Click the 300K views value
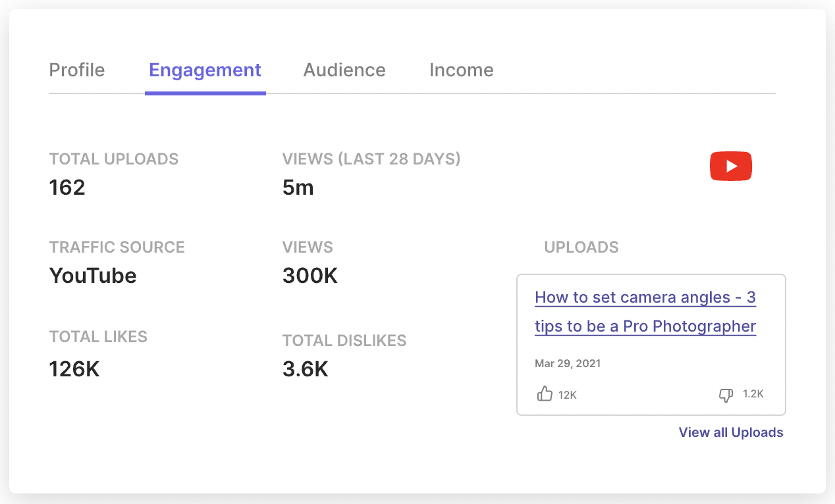Screen dimensions: 835x504 (310, 276)
